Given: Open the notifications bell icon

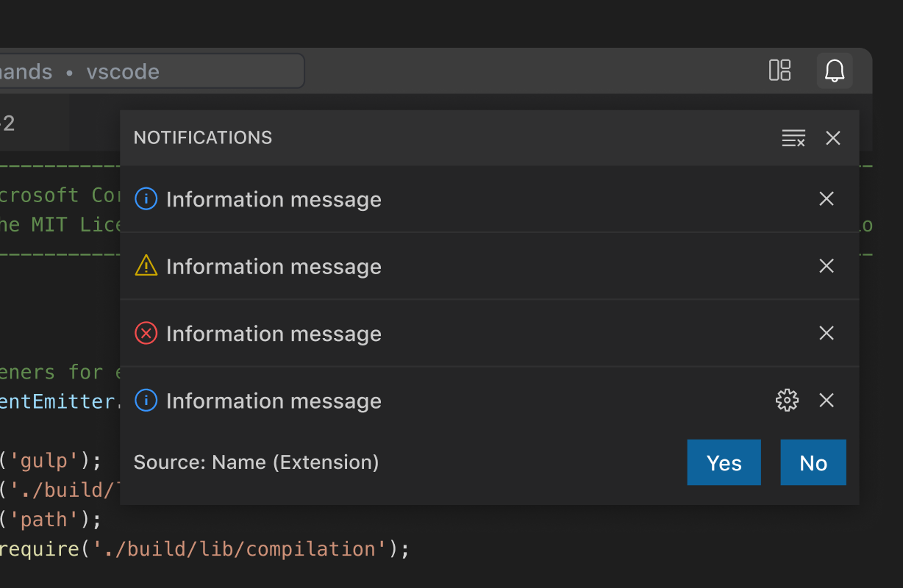Looking at the screenshot, I should (834, 71).
